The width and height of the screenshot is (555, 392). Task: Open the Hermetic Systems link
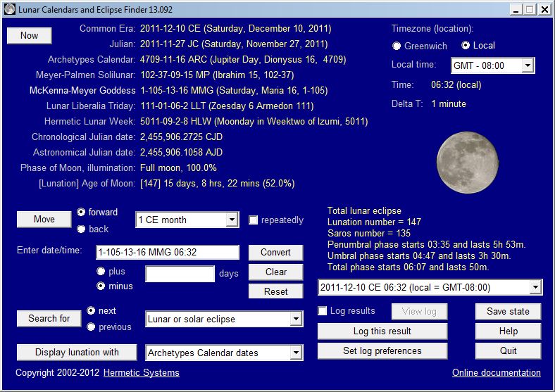[x=141, y=373]
